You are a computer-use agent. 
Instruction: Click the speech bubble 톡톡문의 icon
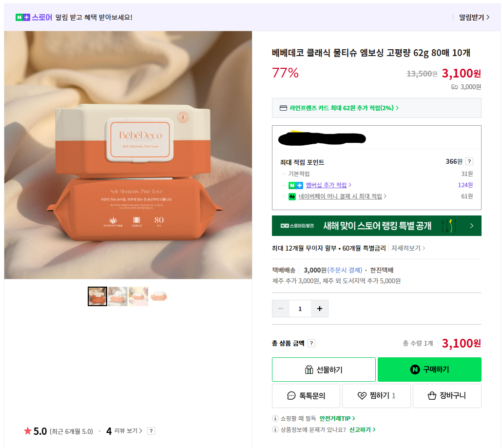pos(291,396)
